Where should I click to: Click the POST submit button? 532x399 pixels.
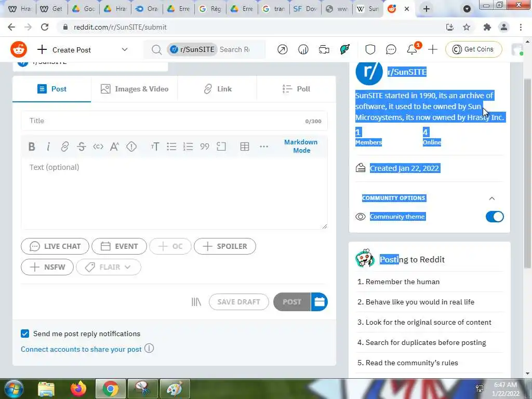pyautogui.click(x=292, y=302)
